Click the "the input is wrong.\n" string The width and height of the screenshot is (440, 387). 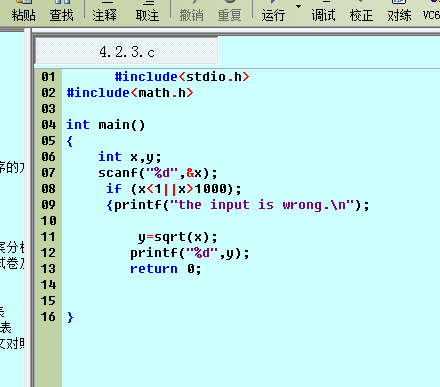click(x=262, y=205)
